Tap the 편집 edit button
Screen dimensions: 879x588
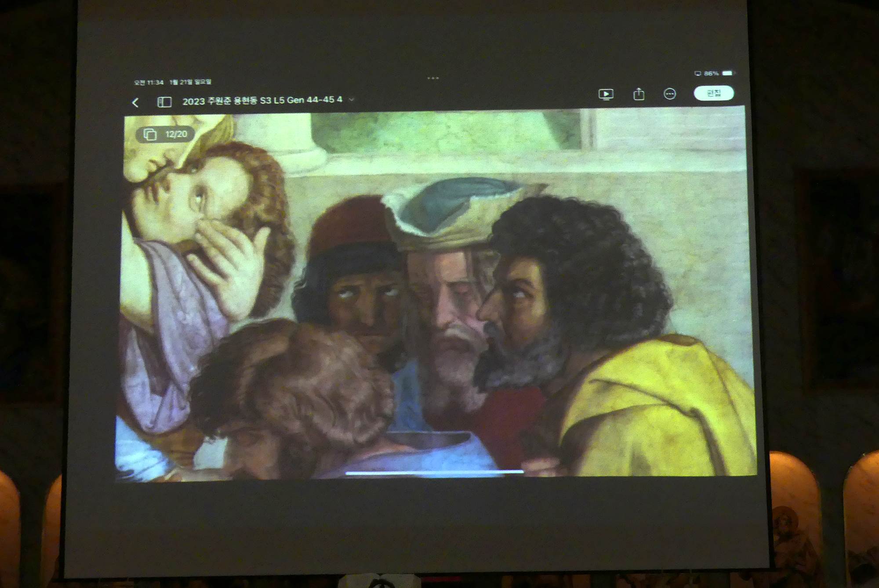click(714, 93)
